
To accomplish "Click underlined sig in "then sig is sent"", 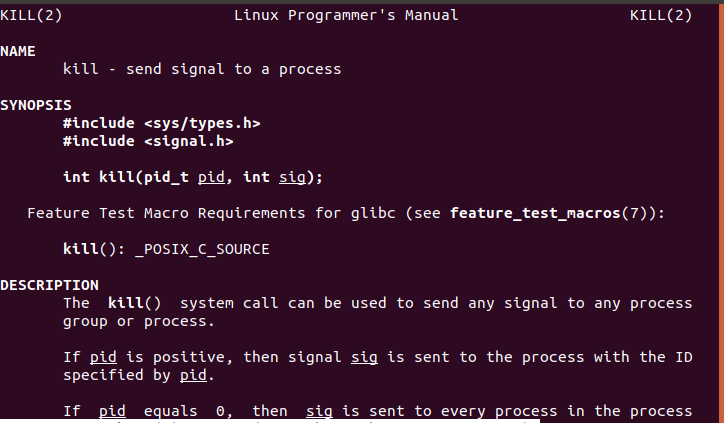I will (319, 411).
